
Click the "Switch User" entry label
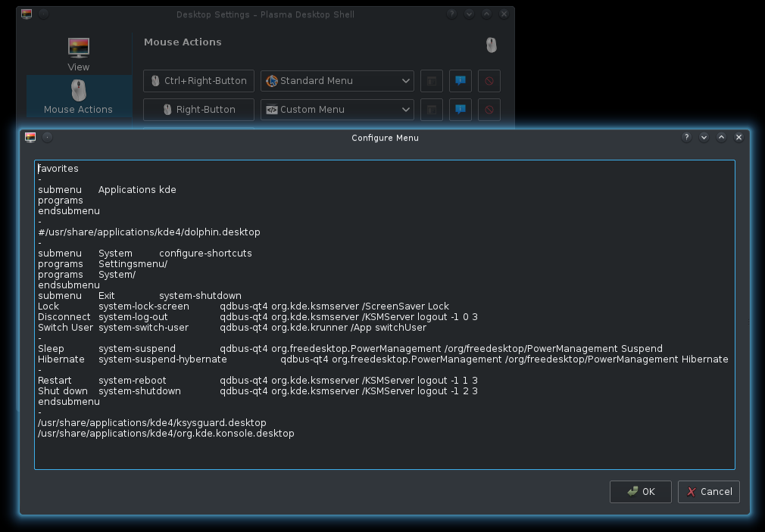65,328
